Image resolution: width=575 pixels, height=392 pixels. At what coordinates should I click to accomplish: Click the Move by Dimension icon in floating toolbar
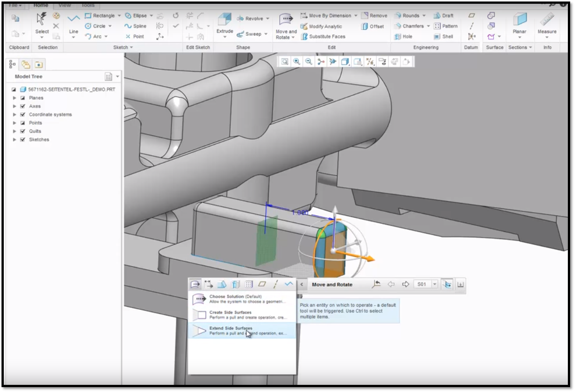click(209, 284)
